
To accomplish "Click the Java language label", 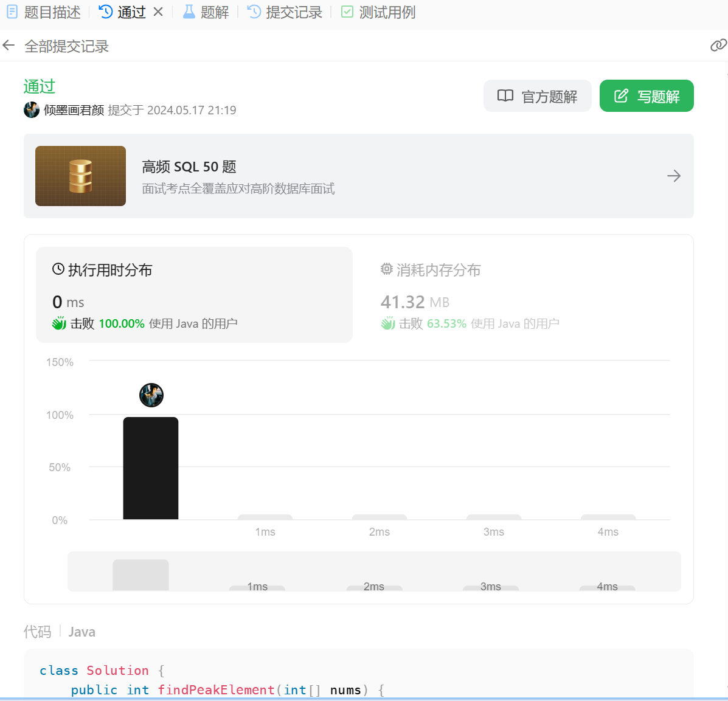I will point(81,632).
